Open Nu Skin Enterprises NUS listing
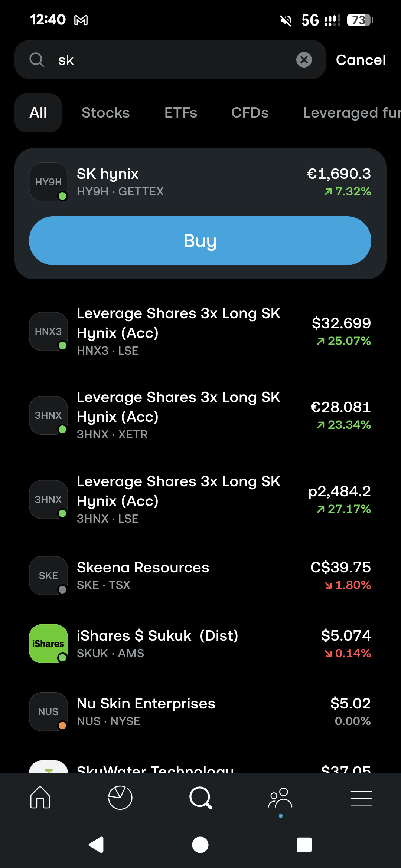 (200, 711)
